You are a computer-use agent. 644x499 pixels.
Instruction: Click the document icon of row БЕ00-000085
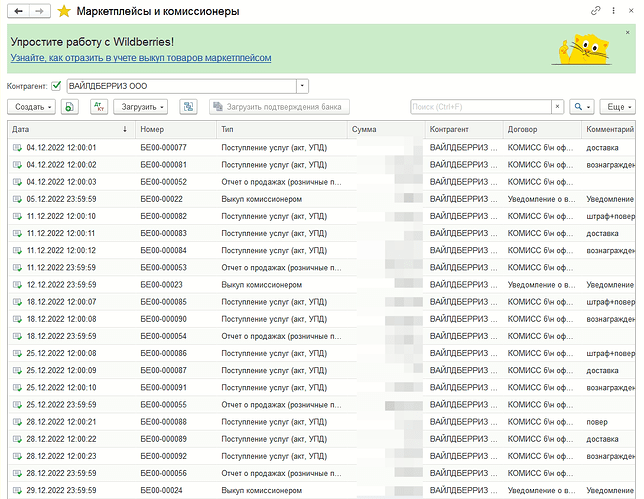click(x=17, y=302)
